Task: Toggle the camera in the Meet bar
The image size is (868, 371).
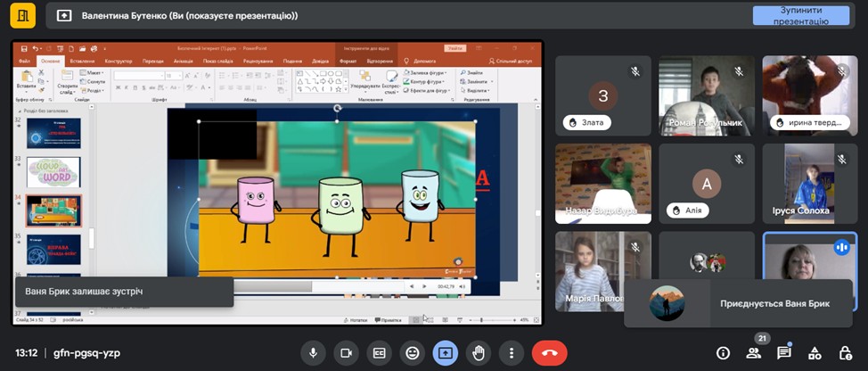Action: click(x=346, y=353)
